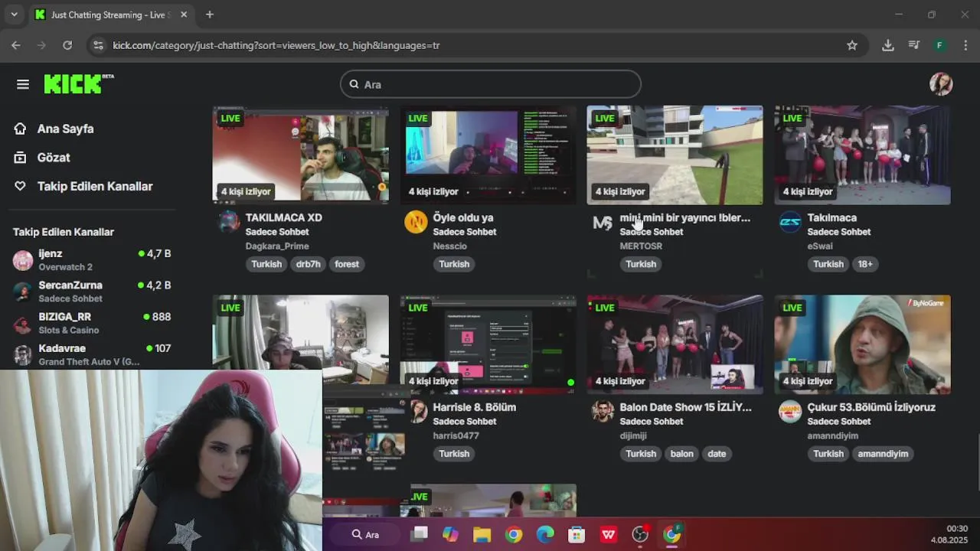Click harris0477 streamer avatar

pos(419,412)
